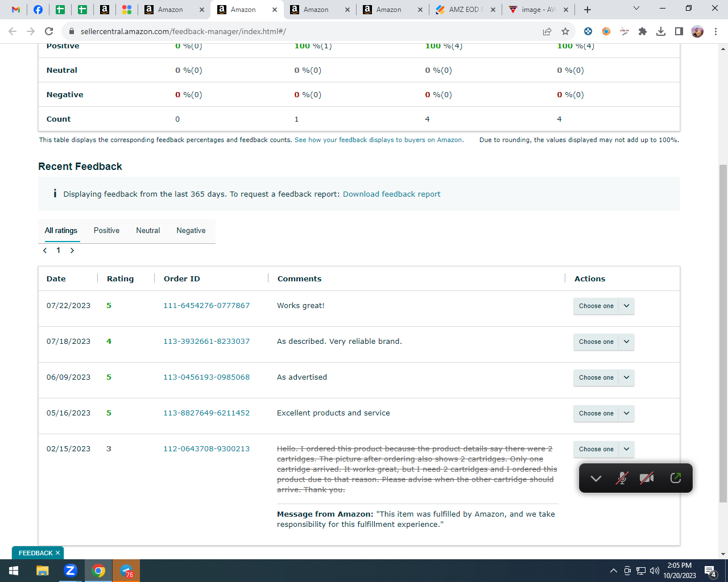Click the tab search chevron in title bar
The image size is (728, 582).
coord(636,8)
